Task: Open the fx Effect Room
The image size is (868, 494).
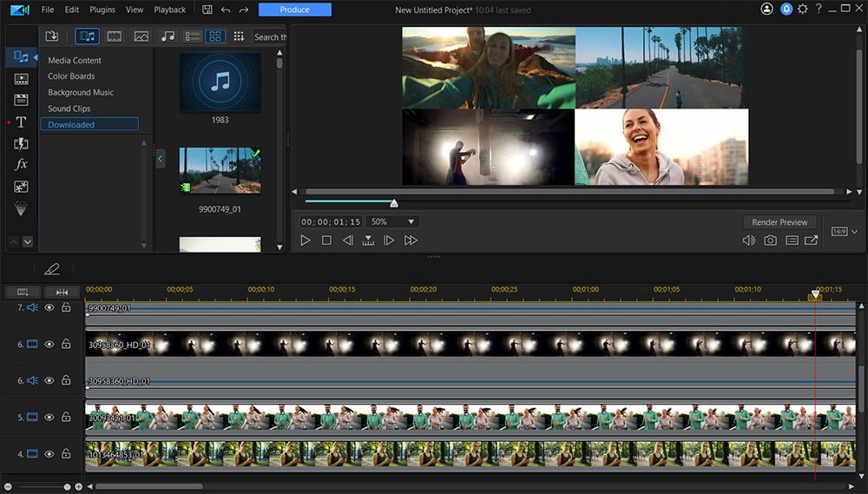Action: (x=21, y=164)
